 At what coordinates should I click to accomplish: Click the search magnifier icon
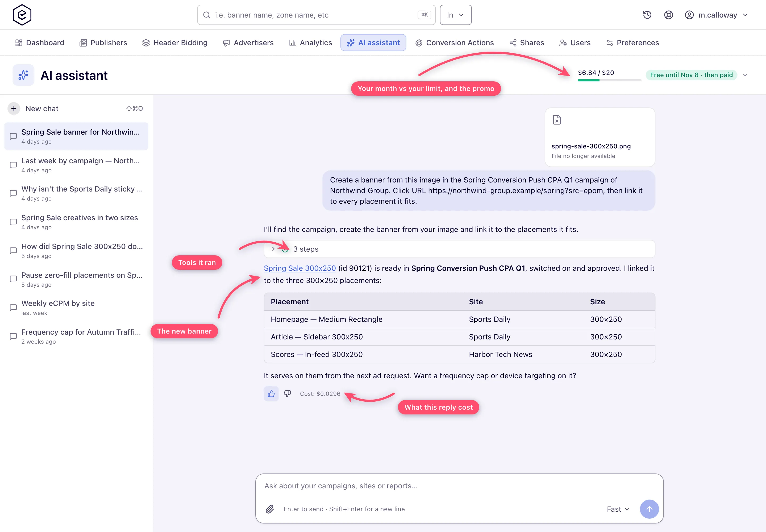(x=207, y=15)
